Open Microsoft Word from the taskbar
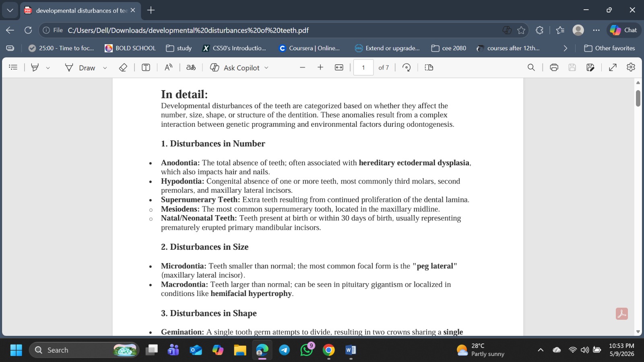 click(351, 350)
